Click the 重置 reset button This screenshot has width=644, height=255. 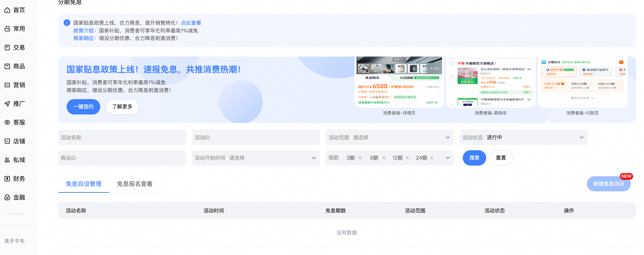[501, 158]
